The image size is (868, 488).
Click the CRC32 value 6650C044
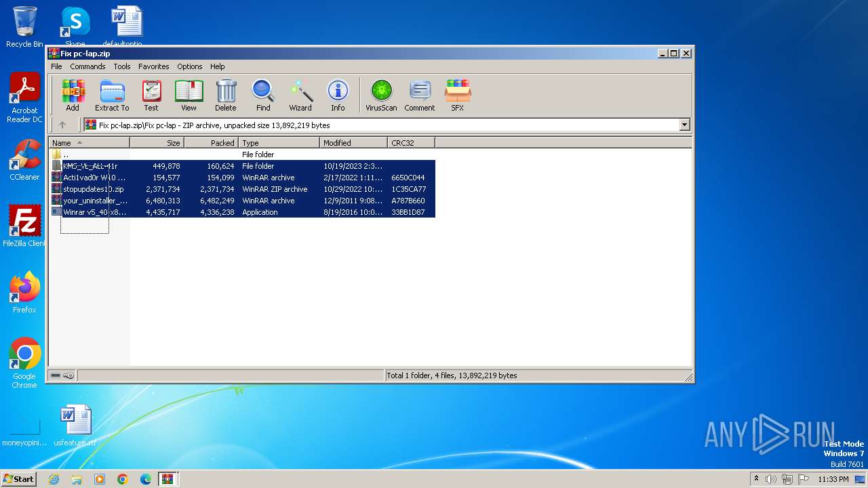click(x=408, y=178)
